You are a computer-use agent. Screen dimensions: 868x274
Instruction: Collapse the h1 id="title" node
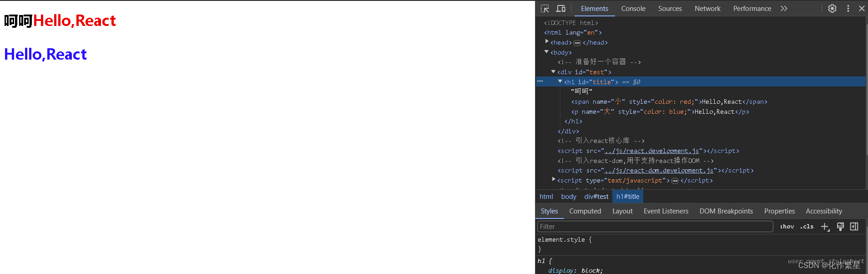(x=560, y=81)
